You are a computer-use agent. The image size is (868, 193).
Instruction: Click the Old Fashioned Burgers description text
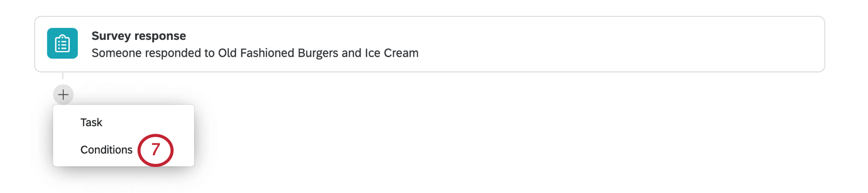[255, 53]
